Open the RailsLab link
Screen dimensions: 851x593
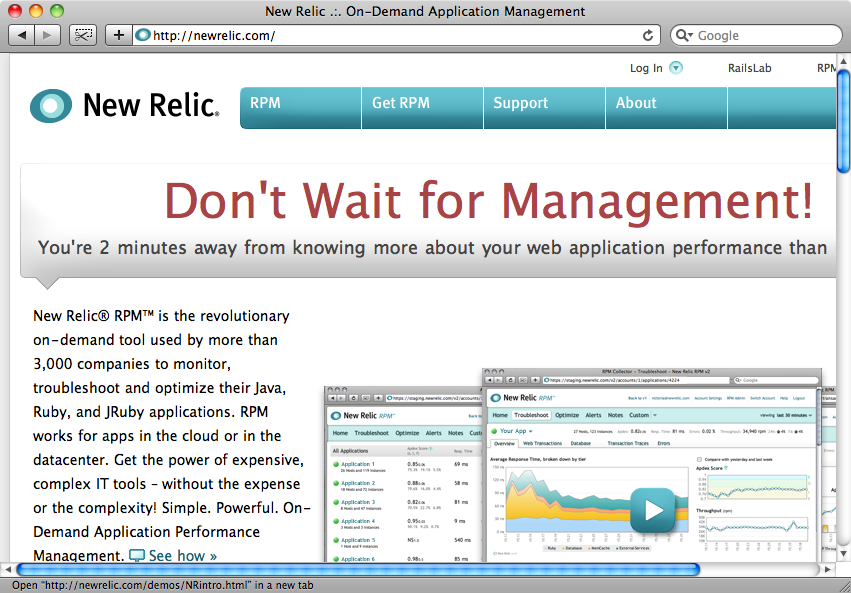coord(750,68)
